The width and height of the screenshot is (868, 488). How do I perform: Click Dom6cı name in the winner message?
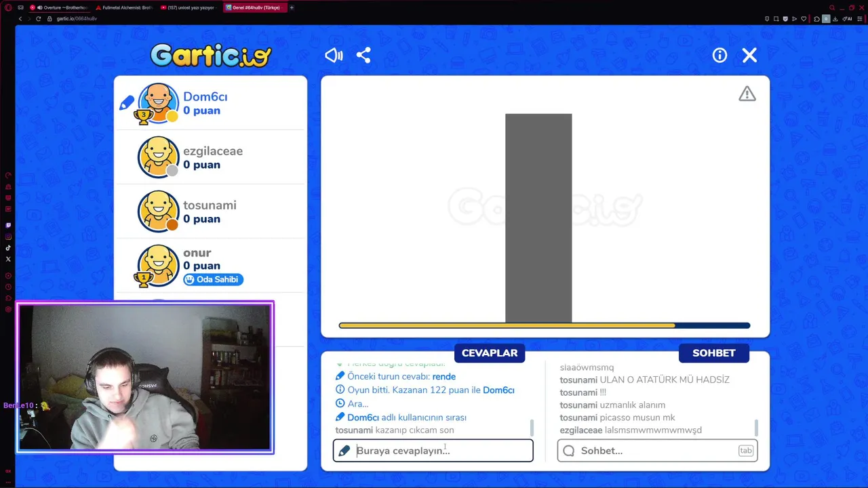click(x=498, y=390)
